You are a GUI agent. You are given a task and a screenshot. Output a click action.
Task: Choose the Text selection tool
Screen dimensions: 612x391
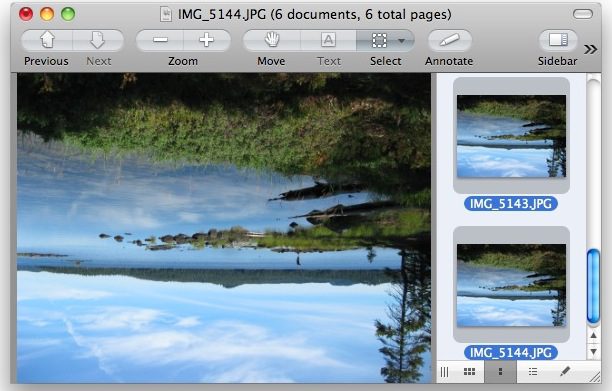(x=328, y=40)
